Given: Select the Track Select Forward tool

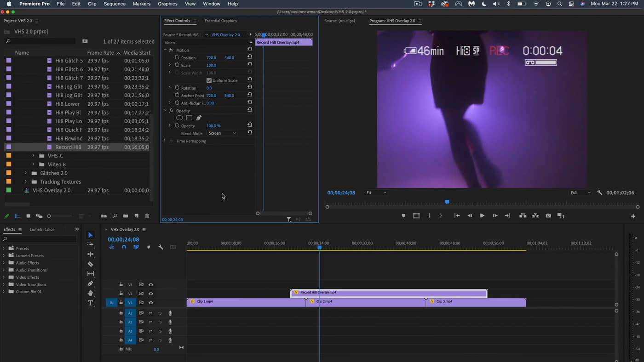Looking at the screenshot, I should [x=90, y=244].
